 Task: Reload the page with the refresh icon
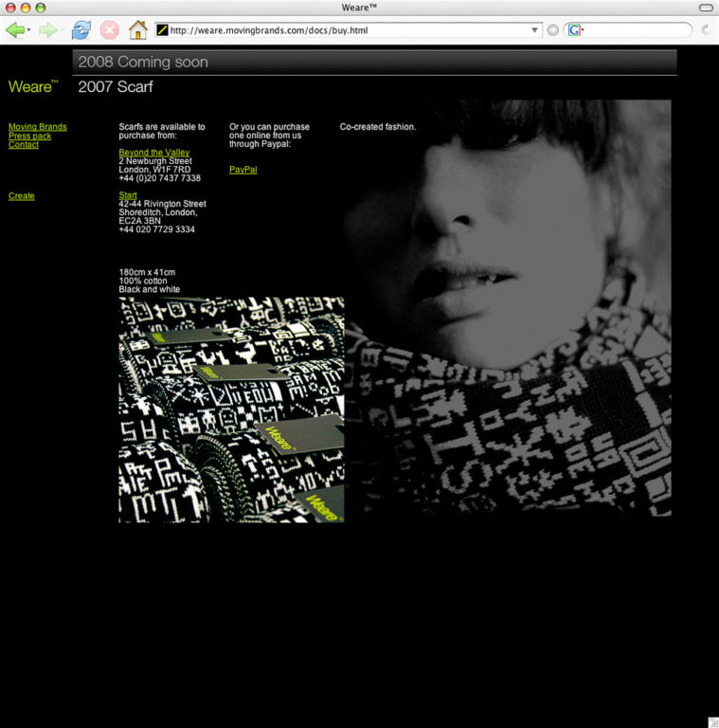click(81, 30)
